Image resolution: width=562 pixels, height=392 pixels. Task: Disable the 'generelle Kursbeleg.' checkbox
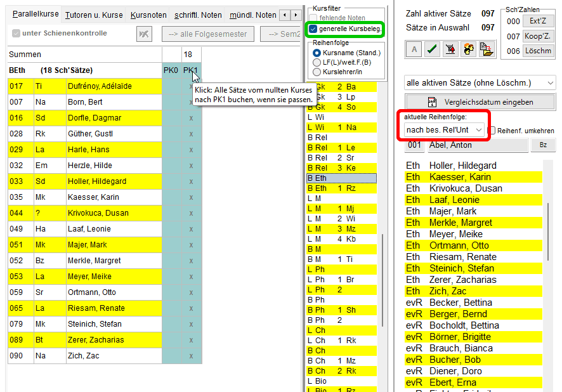(313, 29)
